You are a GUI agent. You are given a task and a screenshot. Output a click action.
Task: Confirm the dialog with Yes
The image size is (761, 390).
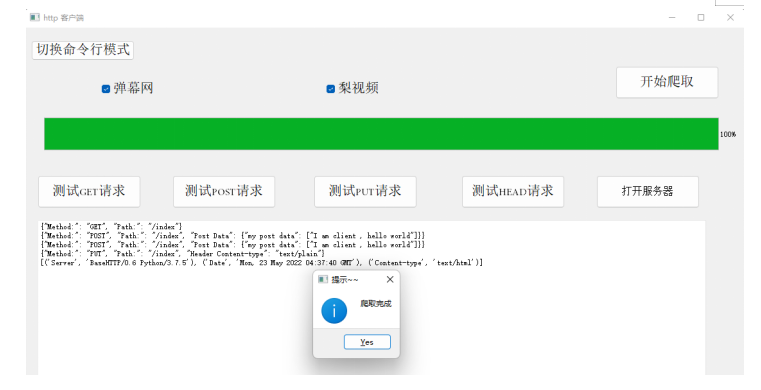[x=367, y=342]
